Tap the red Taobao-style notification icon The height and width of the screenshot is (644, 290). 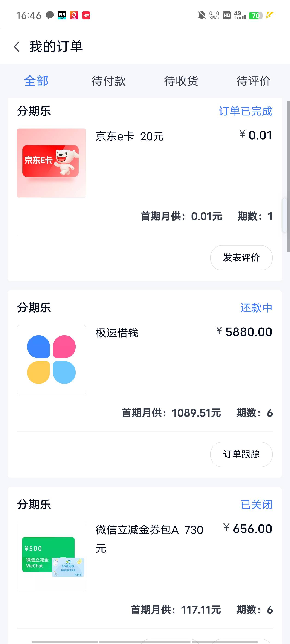coord(74,15)
